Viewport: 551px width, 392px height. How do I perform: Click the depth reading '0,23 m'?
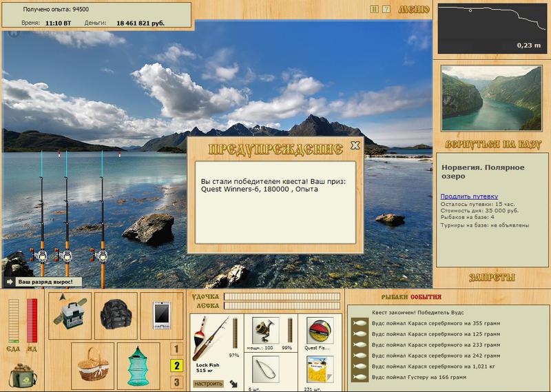529,45
